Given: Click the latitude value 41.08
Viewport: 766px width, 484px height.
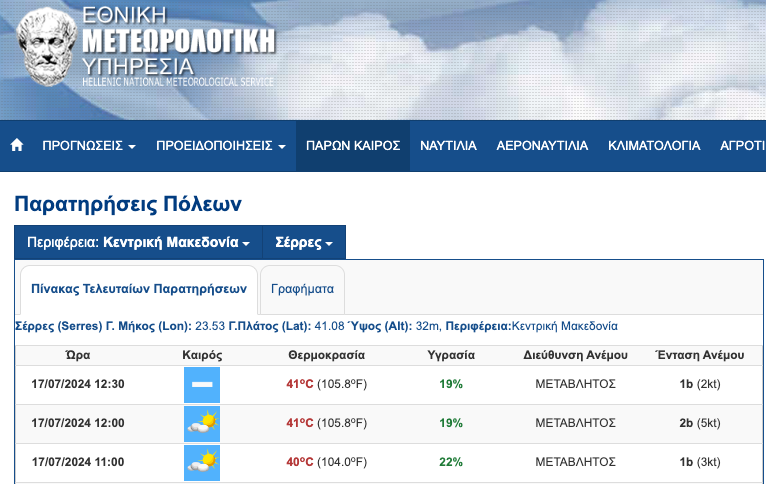Looking at the screenshot, I should tap(329, 326).
